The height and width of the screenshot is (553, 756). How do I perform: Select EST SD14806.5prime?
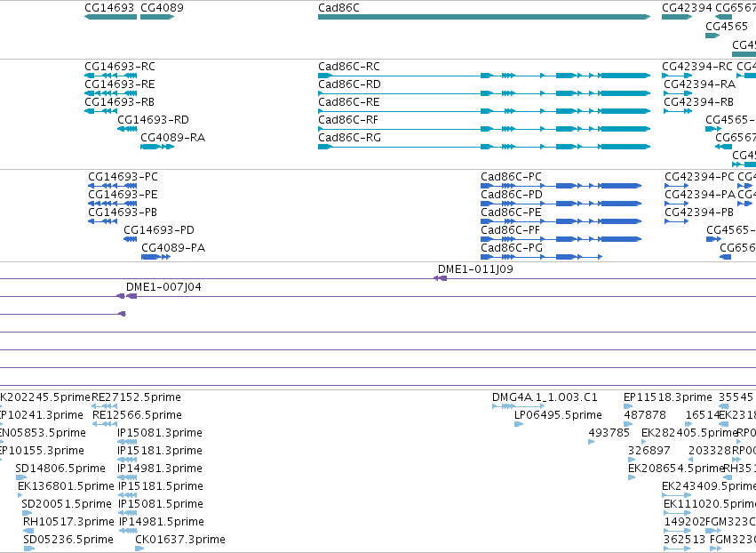click(60, 469)
